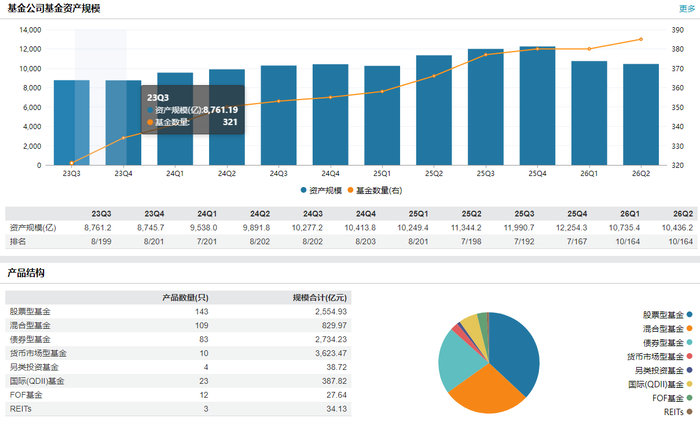Click the 股票型基金 table row

178,311
